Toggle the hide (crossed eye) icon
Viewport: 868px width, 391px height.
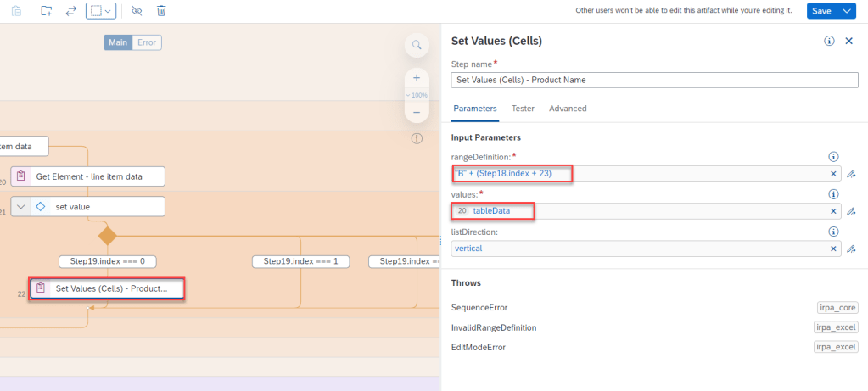coord(136,11)
